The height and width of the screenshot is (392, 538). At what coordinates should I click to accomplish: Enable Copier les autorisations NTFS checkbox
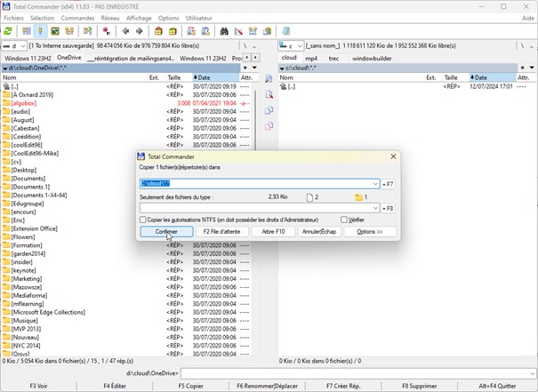(x=144, y=220)
